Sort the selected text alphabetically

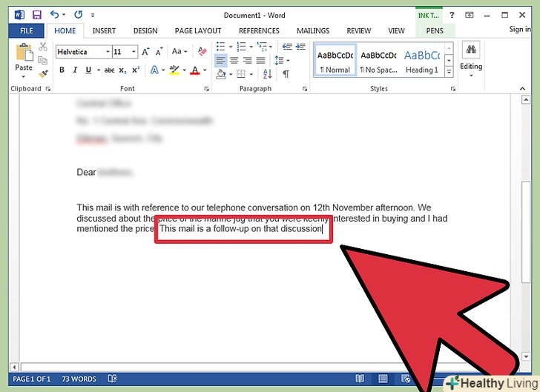tap(267, 73)
